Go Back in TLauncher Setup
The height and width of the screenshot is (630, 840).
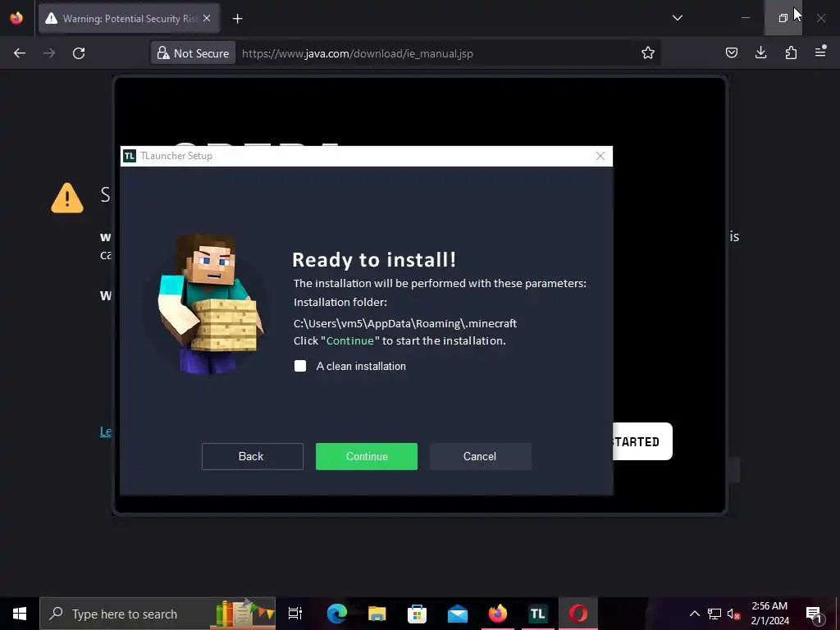253,456
